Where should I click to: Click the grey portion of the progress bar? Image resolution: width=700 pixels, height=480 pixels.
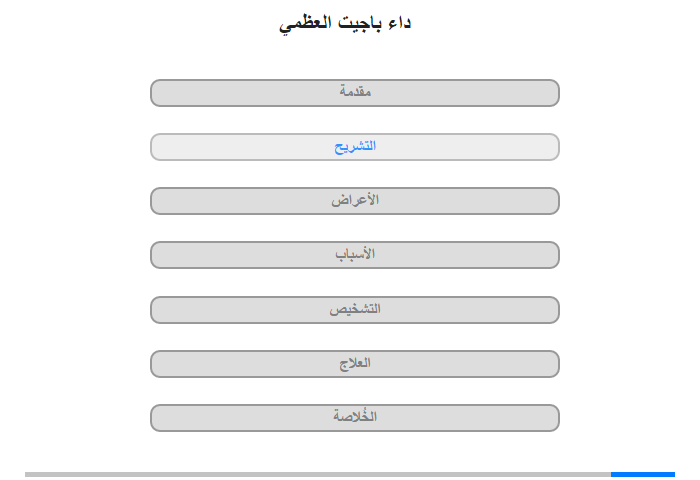(318, 474)
